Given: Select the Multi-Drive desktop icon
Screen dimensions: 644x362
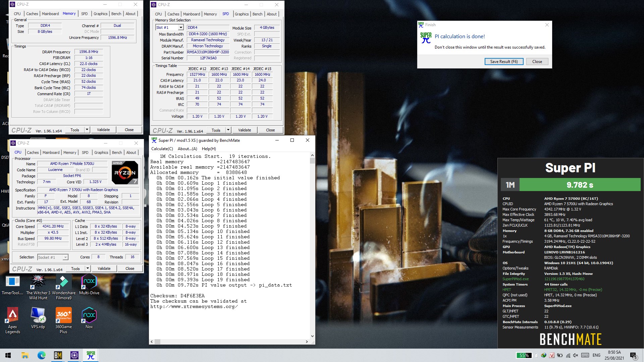Looking at the screenshot, I should click(89, 285).
